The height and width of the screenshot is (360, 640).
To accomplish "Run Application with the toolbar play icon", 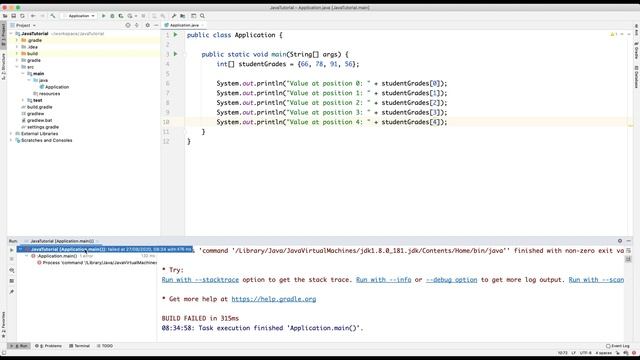I will point(103,16).
